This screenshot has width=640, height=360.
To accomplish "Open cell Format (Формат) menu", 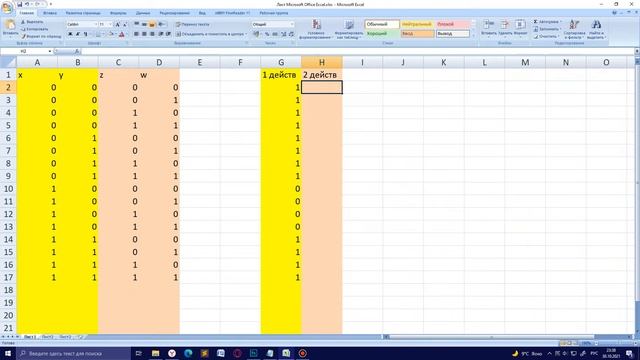I will point(520,28).
